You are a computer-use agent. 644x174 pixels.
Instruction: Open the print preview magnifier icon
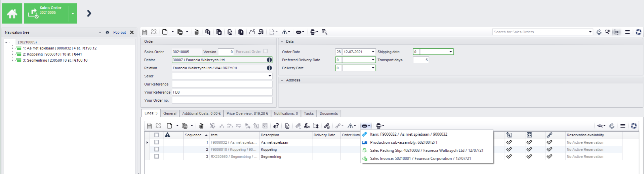click(324, 32)
